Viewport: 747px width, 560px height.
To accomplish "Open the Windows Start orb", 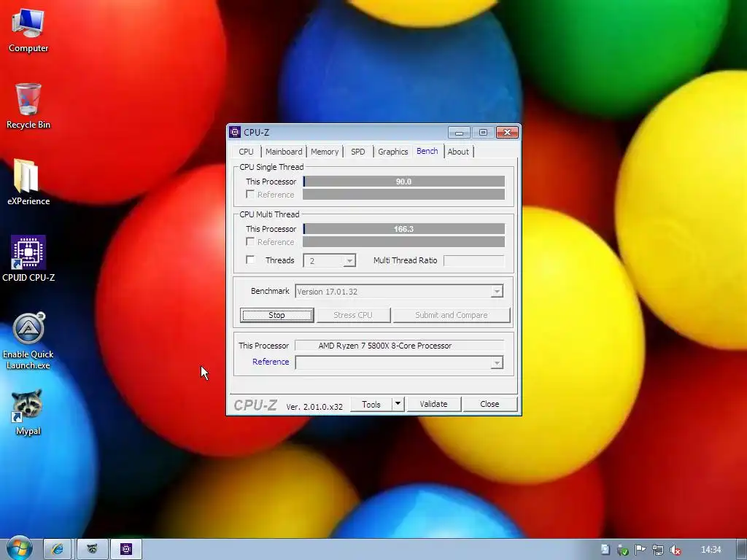I will [19, 549].
